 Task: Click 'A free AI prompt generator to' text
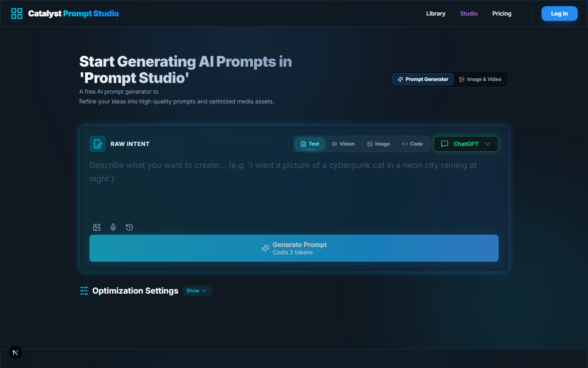119,92
